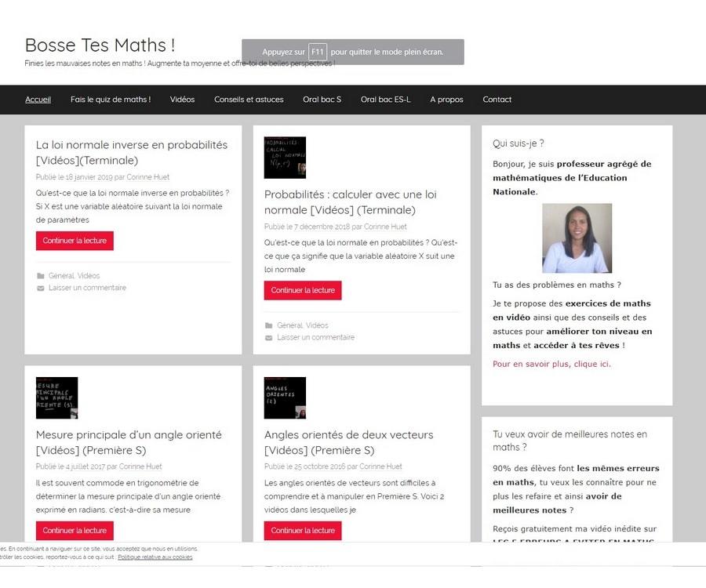Screen dimensions: 706x588
Task: Select Oral bac S in navigation
Action: tap(322, 100)
